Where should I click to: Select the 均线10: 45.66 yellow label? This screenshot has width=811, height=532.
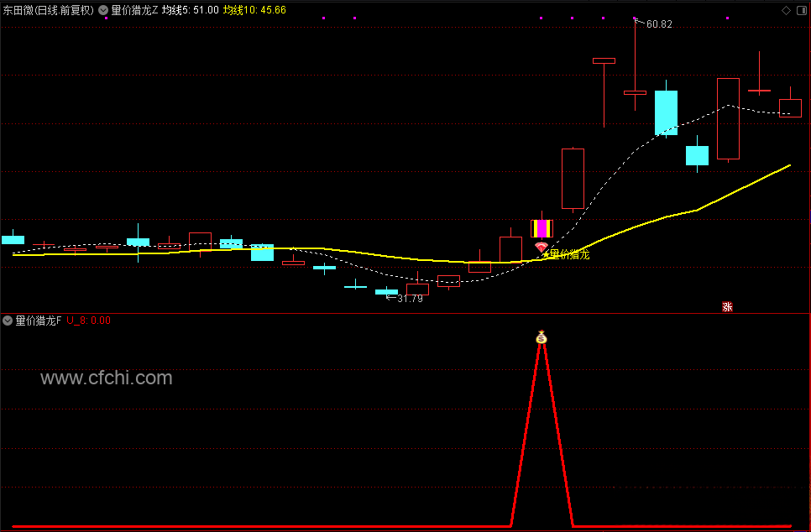point(254,10)
